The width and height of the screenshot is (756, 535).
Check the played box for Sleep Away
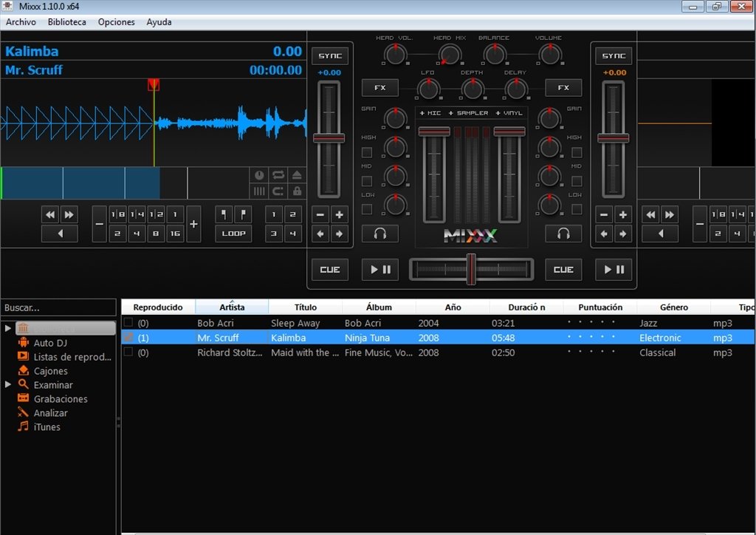tap(128, 322)
